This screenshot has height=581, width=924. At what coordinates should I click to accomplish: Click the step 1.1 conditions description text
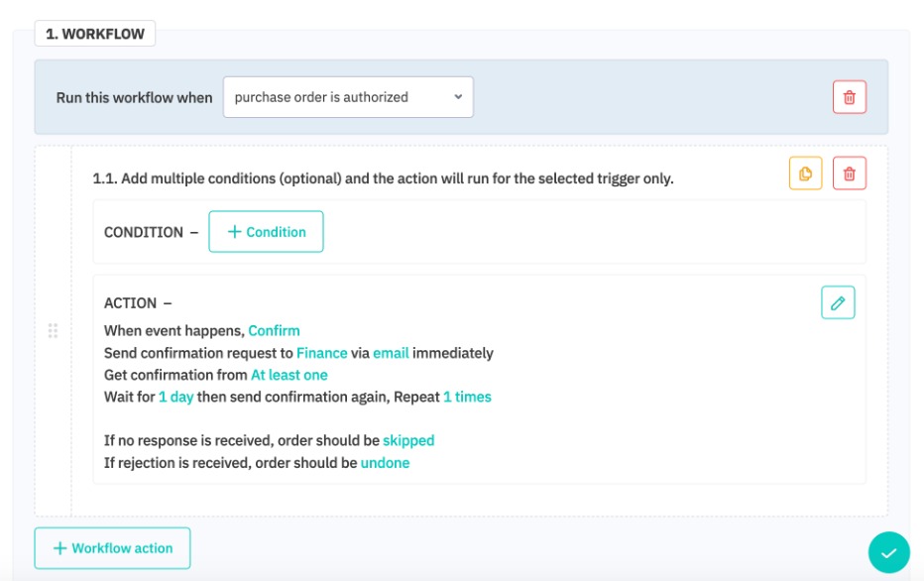pyautogui.click(x=383, y=178)
